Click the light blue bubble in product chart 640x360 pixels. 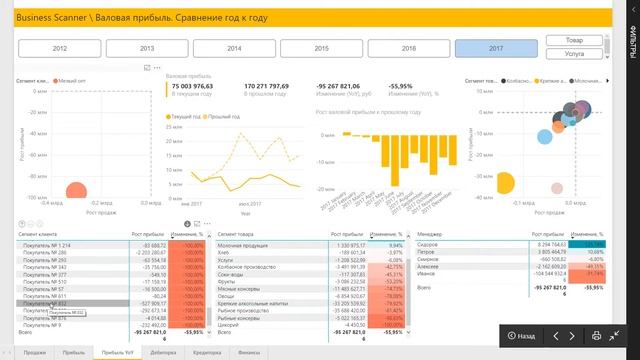point(544,137)
